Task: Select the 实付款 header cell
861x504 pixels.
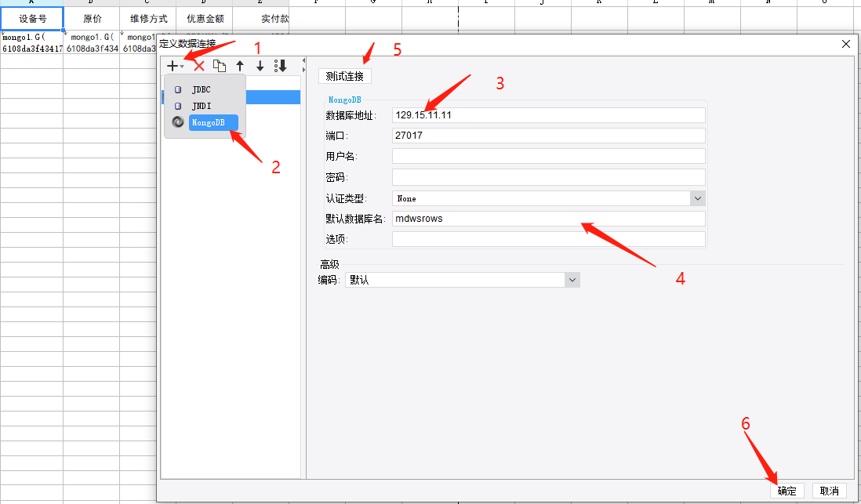Action: [x=261, y=19]
